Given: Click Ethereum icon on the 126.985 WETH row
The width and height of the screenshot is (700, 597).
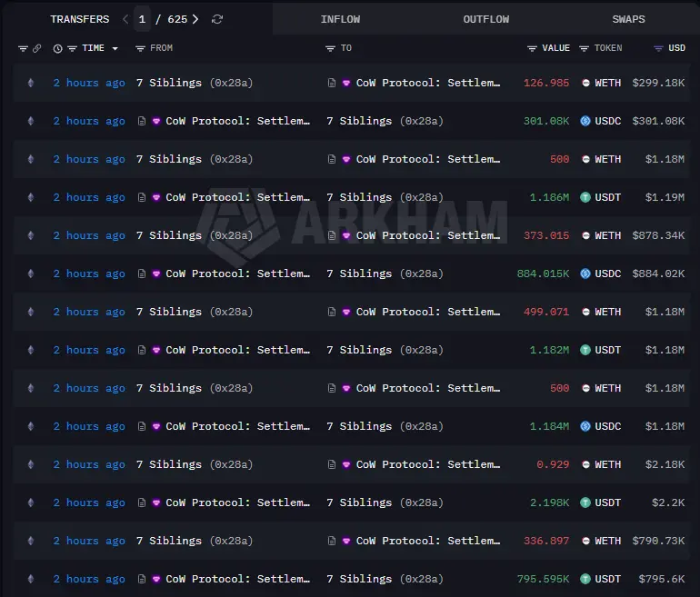Looking at the screenshot, I should click(30, 83).
